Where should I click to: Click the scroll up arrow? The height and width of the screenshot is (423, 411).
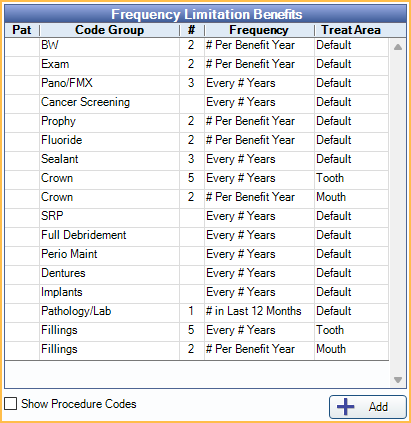point(398,47)
